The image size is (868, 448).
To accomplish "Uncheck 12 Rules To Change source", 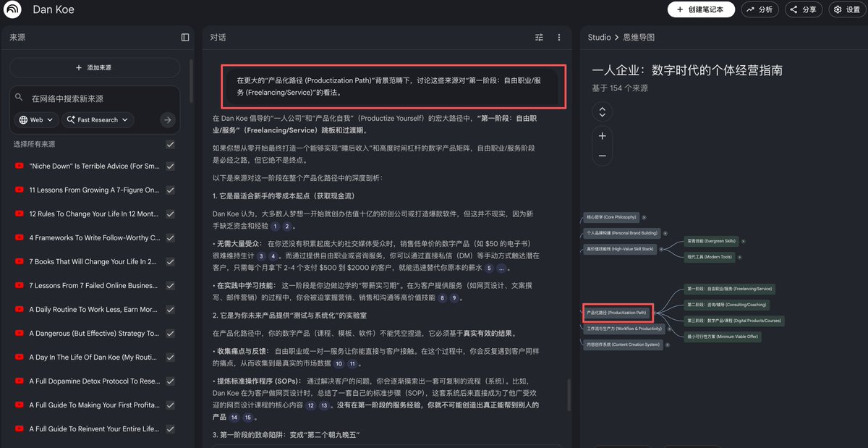I will [170, 214].
